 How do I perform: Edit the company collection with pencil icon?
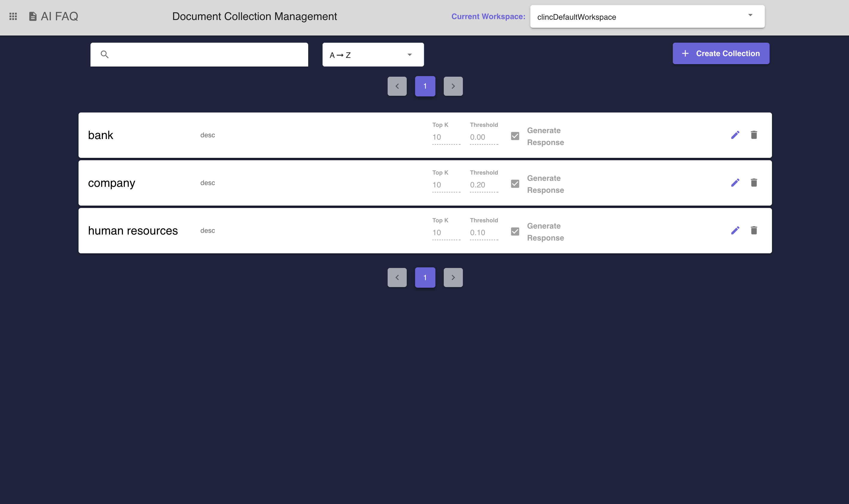[x=735, y=183]
